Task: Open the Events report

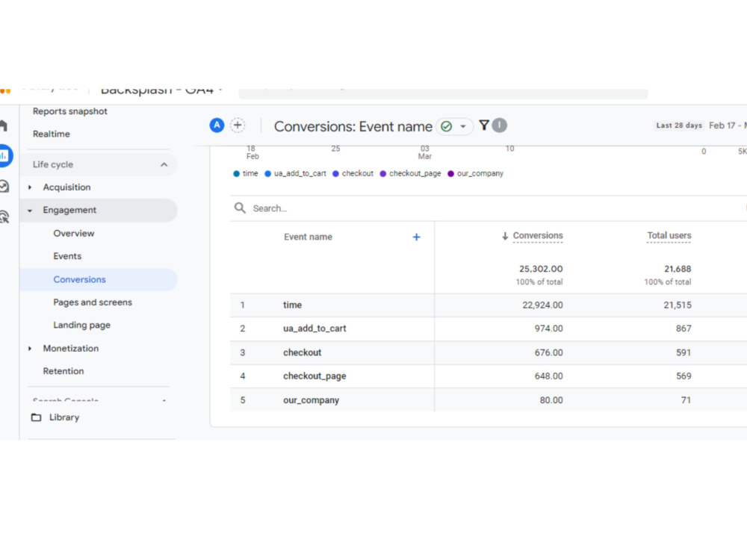Action: (67, 256)
